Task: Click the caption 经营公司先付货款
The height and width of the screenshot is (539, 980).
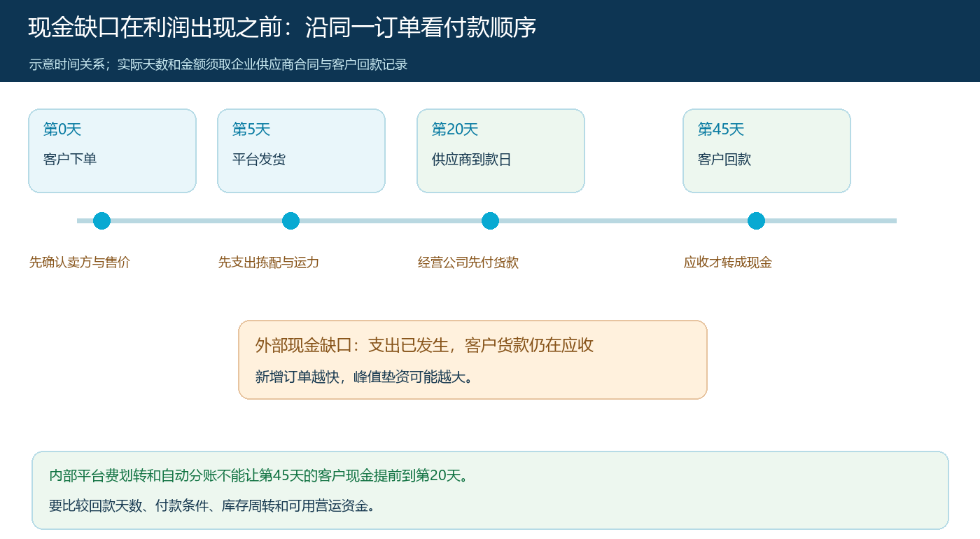Action: tap(468, 262)
